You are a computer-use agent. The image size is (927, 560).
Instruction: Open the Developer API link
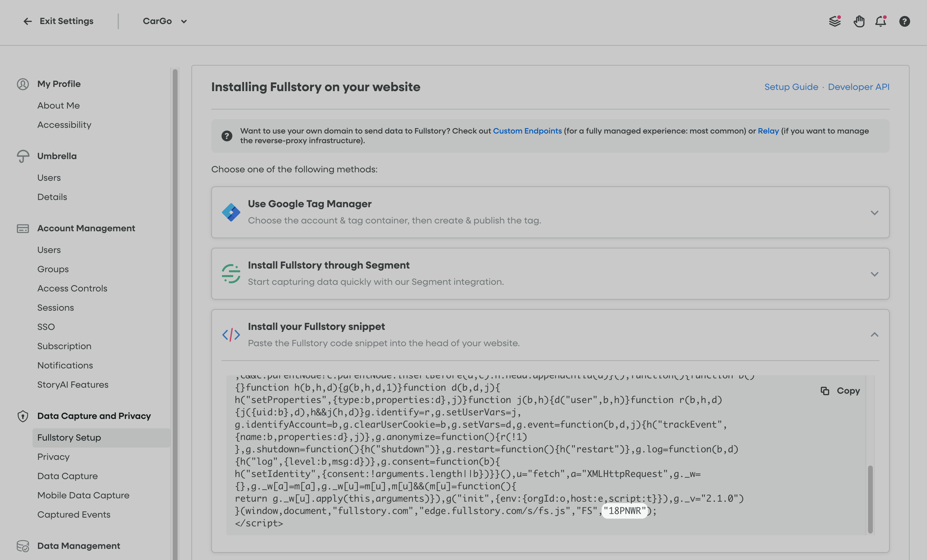click(x=858, y=87)
